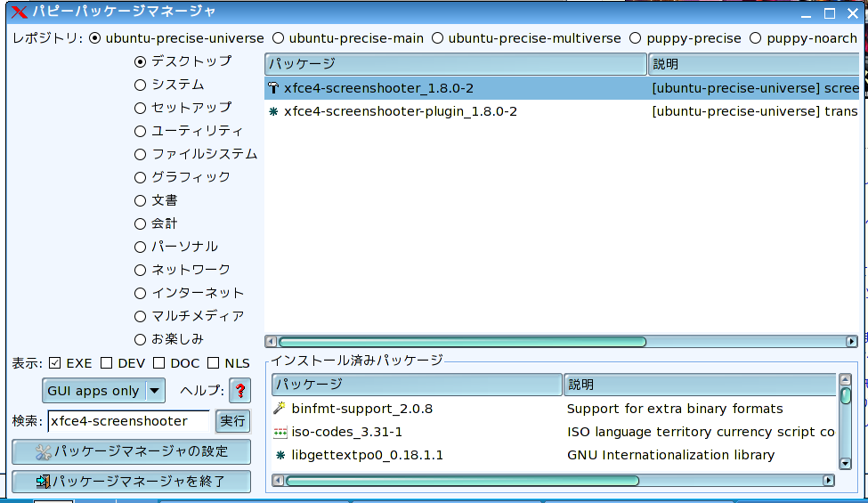Select the ubuntu-precise-main repository
The image size is (868, 503).
coord(278,38)
